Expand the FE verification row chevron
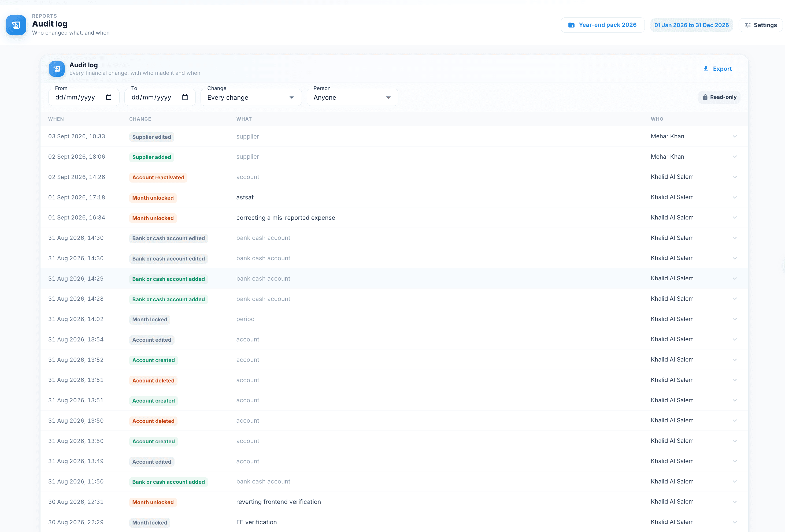The image size is (785, 532). [735, 522]
